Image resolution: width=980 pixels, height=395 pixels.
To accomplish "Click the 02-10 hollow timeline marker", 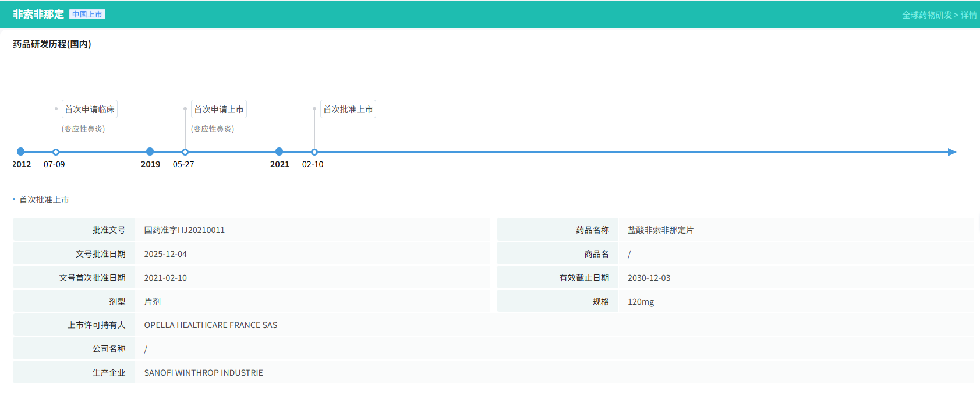I will point(314,152).
